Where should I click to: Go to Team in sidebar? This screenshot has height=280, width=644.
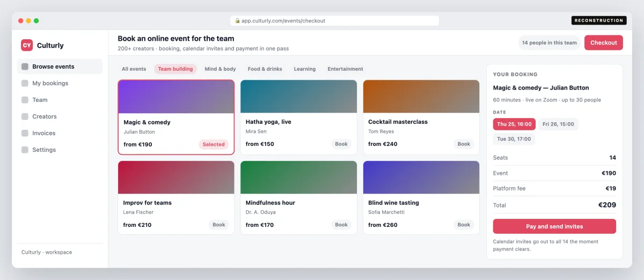click(60, 100)
